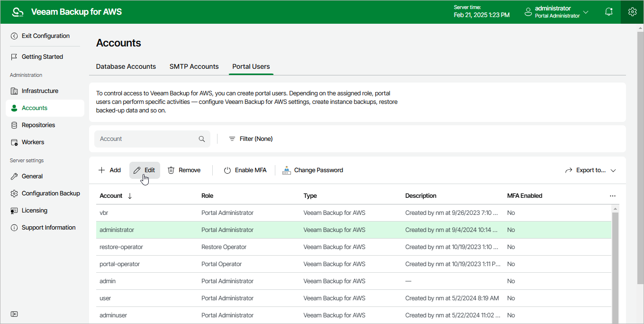This screenshot has width=644, height=324.
Task: Click the notifications bell icon
Action: [x=609, y=12]
